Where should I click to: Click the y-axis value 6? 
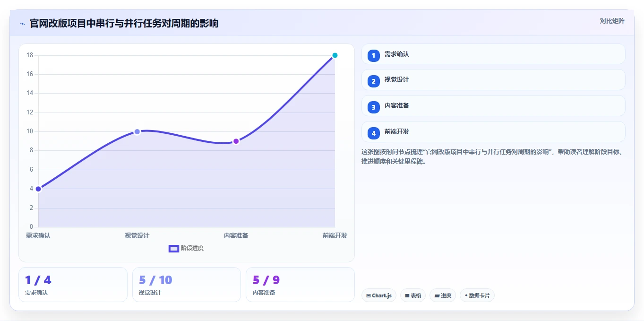[x=31, y=170]
